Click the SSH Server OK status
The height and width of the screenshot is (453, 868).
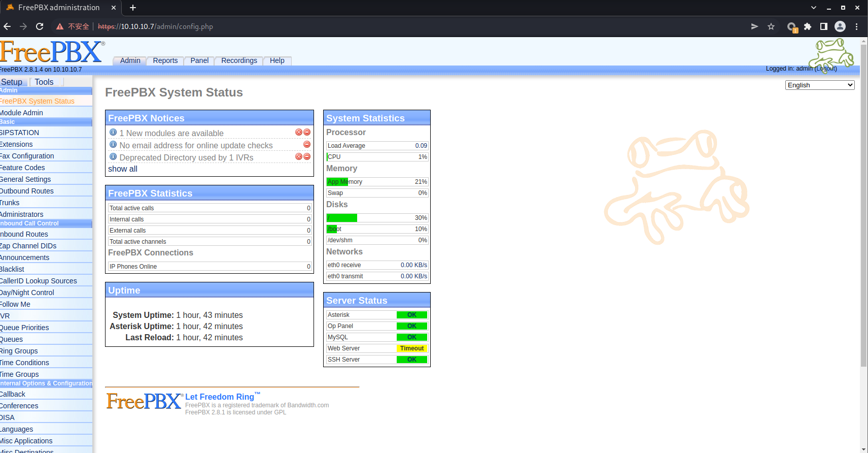[412, 360]
